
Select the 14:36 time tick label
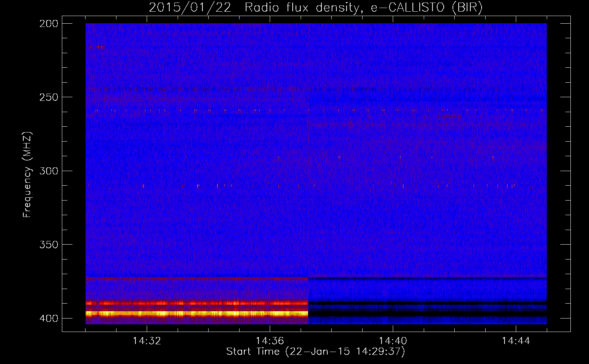point(270,341)
